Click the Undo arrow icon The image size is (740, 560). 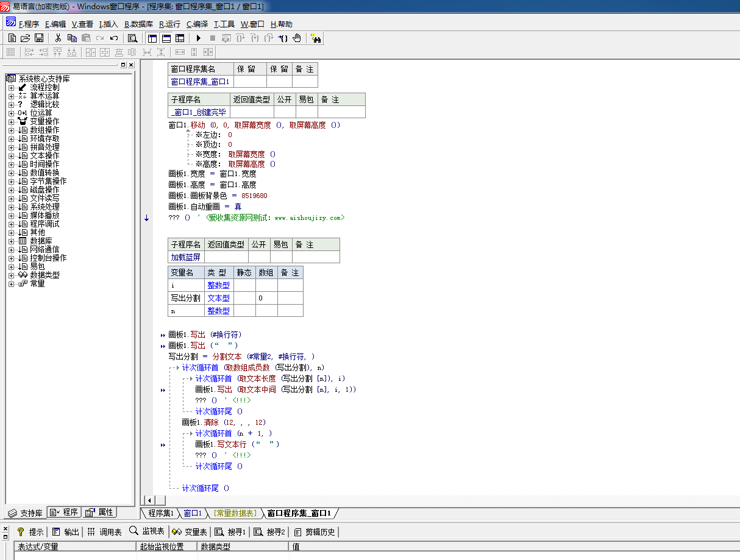click(x=114, y=38)
